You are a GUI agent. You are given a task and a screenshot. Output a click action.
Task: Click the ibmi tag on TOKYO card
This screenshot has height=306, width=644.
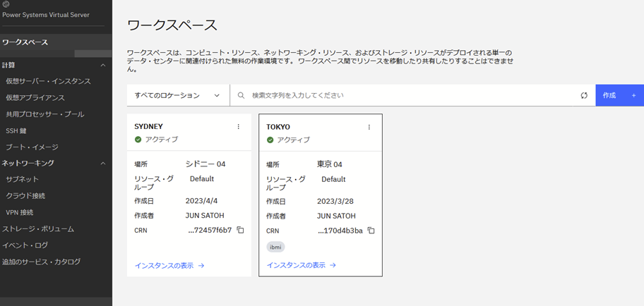coord(275,247)
